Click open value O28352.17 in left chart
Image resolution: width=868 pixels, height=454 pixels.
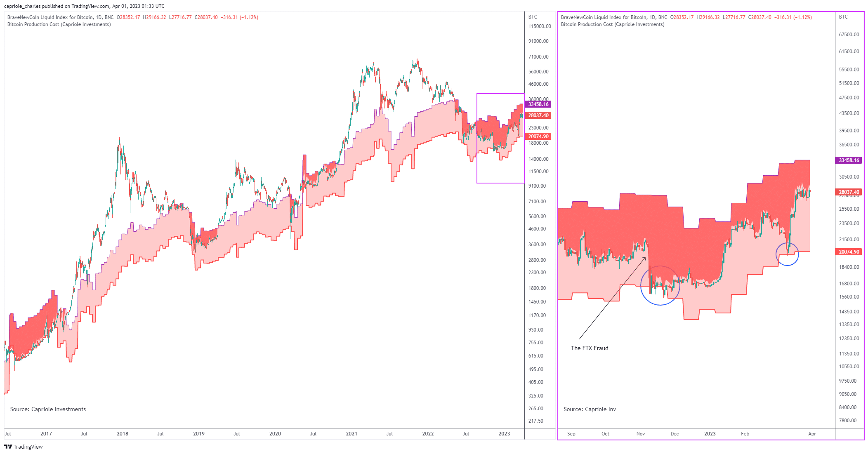128,17
